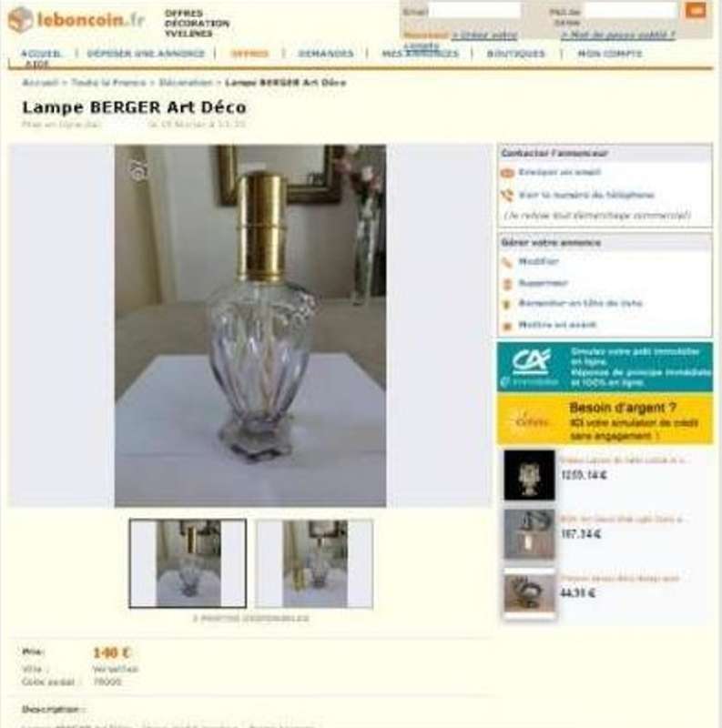Click into the Email input field
Viewport: 722px width, 728px height.
coord(474,10)
